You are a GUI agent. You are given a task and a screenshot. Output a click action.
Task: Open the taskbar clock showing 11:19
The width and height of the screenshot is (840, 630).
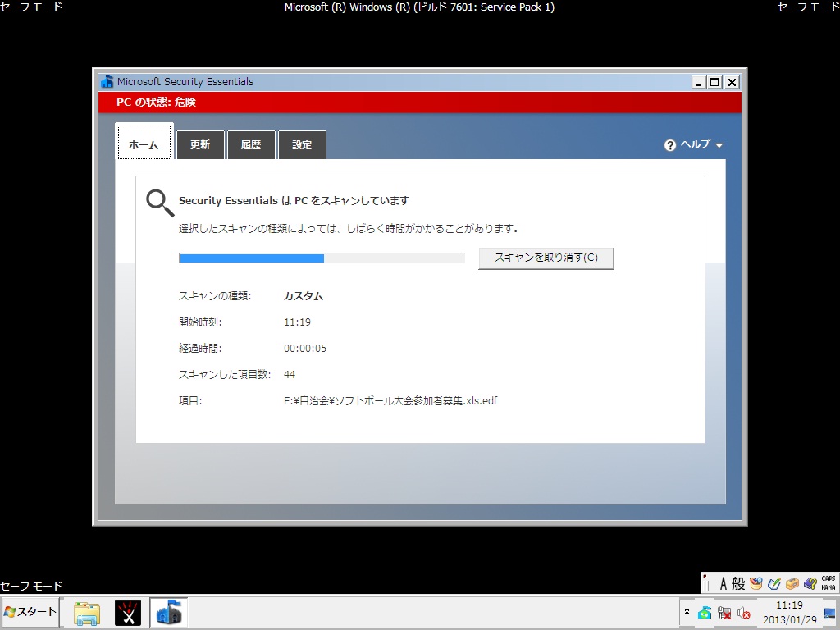[790, 612]
